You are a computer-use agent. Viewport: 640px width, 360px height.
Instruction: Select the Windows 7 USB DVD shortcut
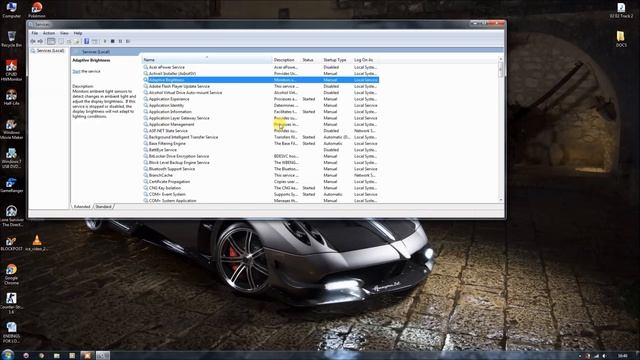point(11,158)
